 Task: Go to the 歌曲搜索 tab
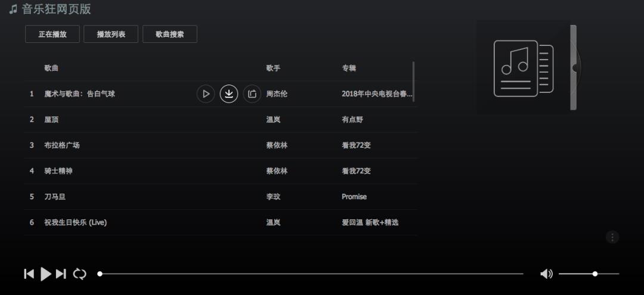169,34
